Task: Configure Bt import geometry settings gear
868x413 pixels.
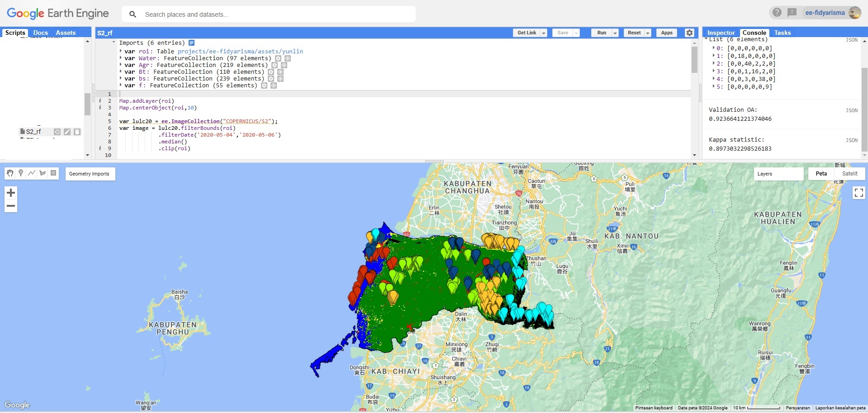Action: (271, 72)
